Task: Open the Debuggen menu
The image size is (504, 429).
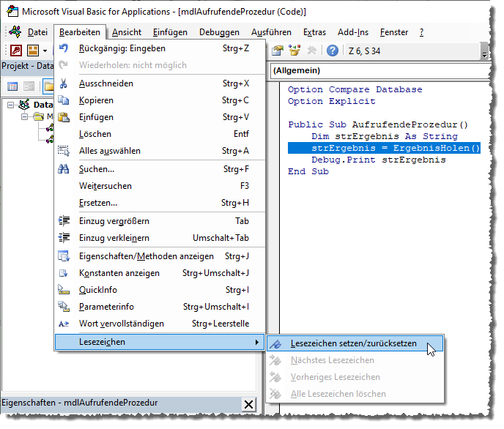Action: pyautogui.click(x=219, y=32)
